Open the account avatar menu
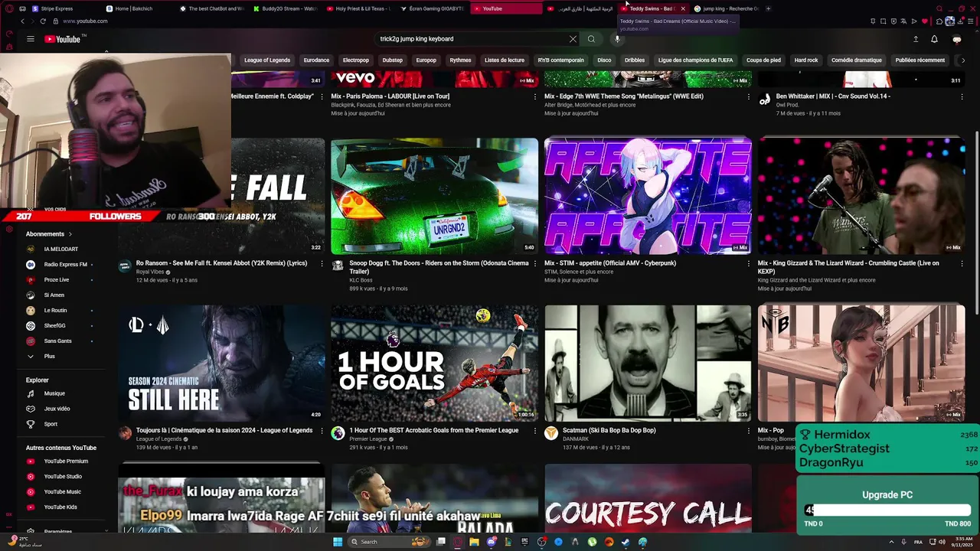 956,39
